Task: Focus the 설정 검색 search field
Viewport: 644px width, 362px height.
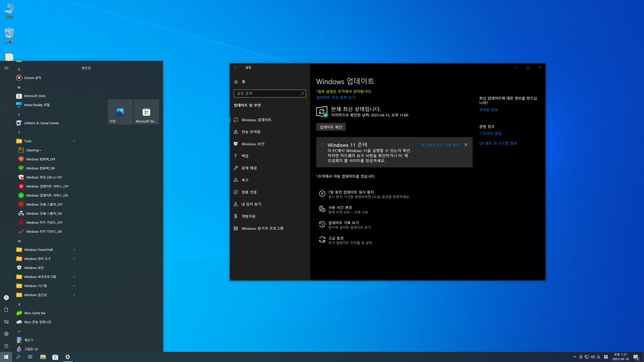Action: [270, 94]
